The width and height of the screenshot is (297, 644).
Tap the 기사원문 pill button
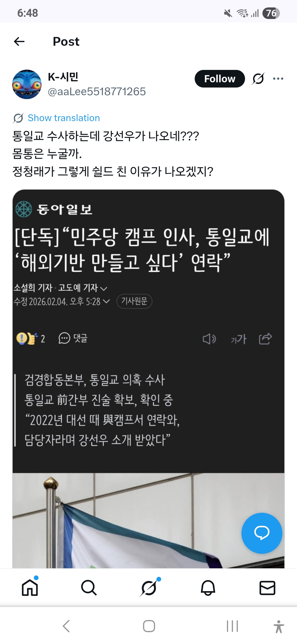click(x=134, y=301)
